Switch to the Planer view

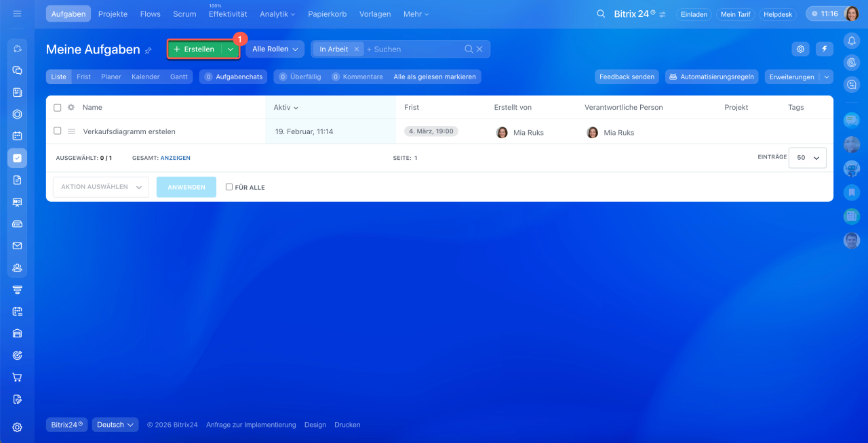[x=111, y=77]
